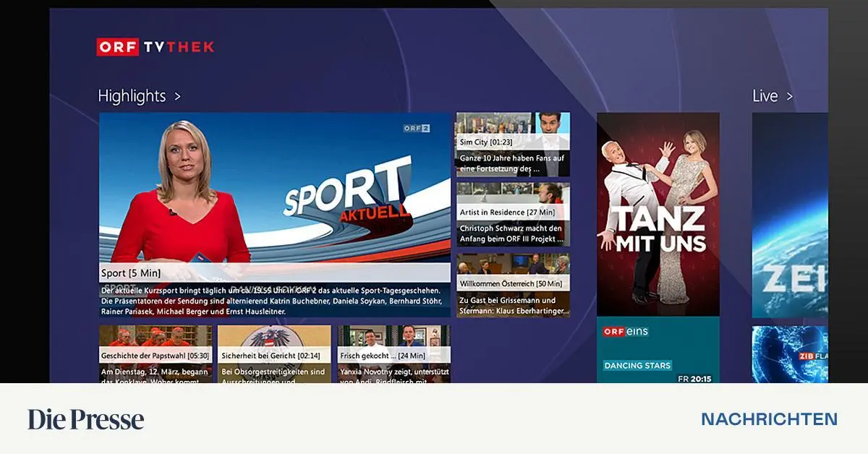Screen dimensions: 868x454
Task: Open the Frisch gekocht video tile
Action: (393, 354)
